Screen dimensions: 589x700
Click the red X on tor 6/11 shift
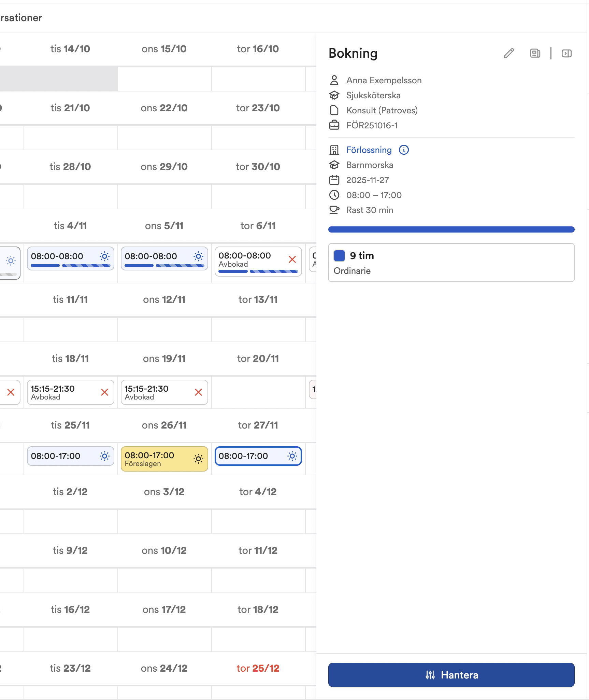pos(292,260)
